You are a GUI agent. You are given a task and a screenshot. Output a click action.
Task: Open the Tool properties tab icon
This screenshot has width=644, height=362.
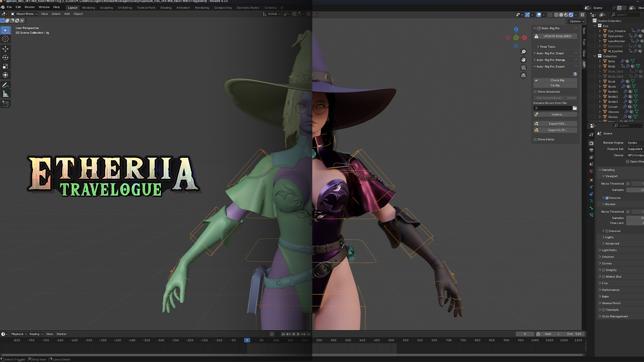tap(591, 134)
